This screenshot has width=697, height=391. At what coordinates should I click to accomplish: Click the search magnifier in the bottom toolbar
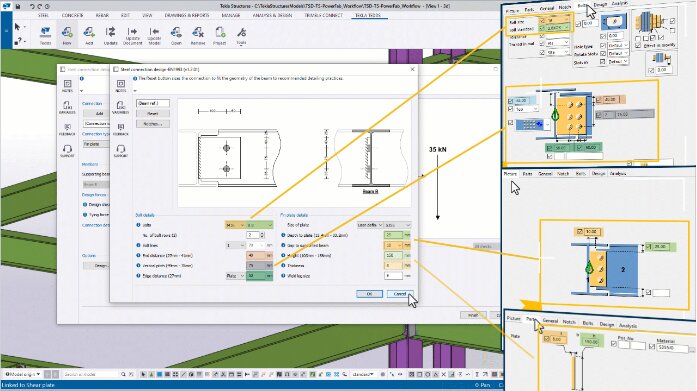click(x=123, y=375)
